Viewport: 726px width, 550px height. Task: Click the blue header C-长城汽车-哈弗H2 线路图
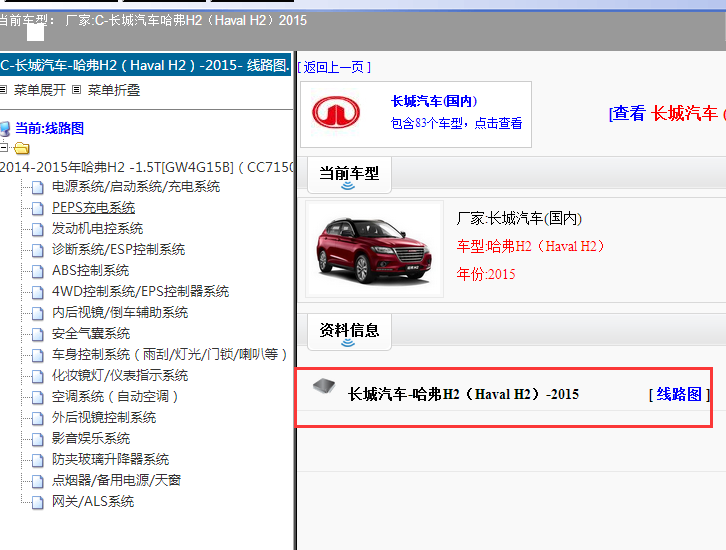pyautogui.click(x=145, y=65)
